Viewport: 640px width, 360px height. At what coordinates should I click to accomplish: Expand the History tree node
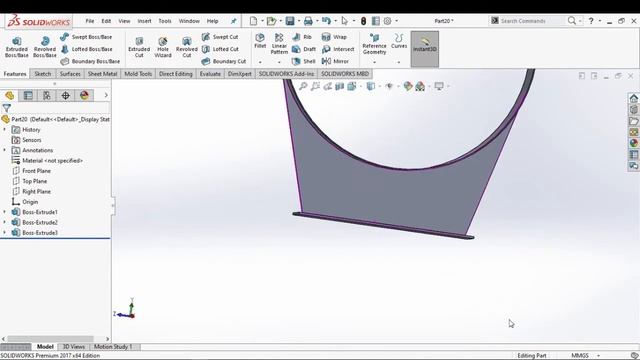[4, 129]
